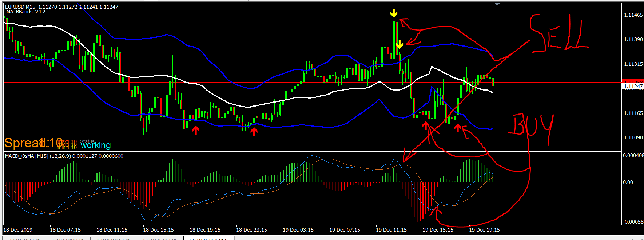The image size is (644, 240).
Task: Click the '19 Dec 15:15' time label
Action: pos(438,230)
